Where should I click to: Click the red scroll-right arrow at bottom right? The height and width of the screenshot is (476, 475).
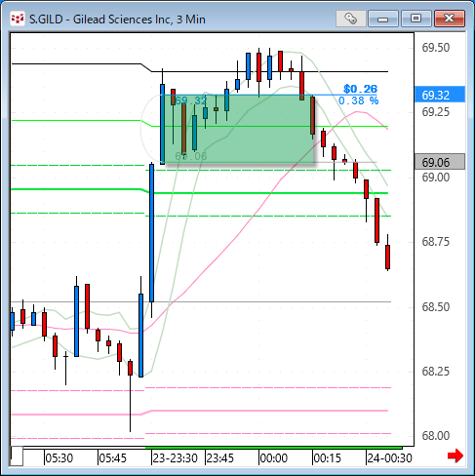[455, 456]
